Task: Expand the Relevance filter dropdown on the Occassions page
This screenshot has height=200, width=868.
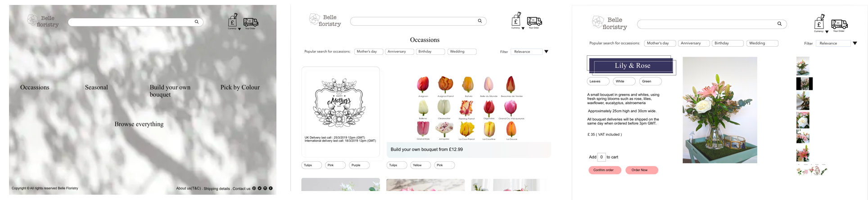Action: click(546, 52)
